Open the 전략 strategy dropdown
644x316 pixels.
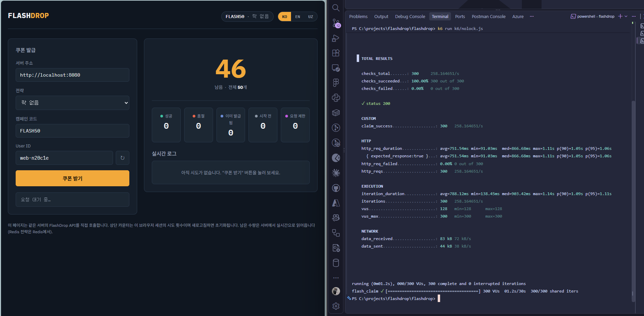[73, 103]
